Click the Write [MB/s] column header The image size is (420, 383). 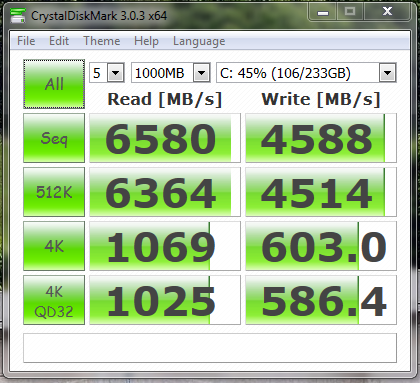point(321,99)
